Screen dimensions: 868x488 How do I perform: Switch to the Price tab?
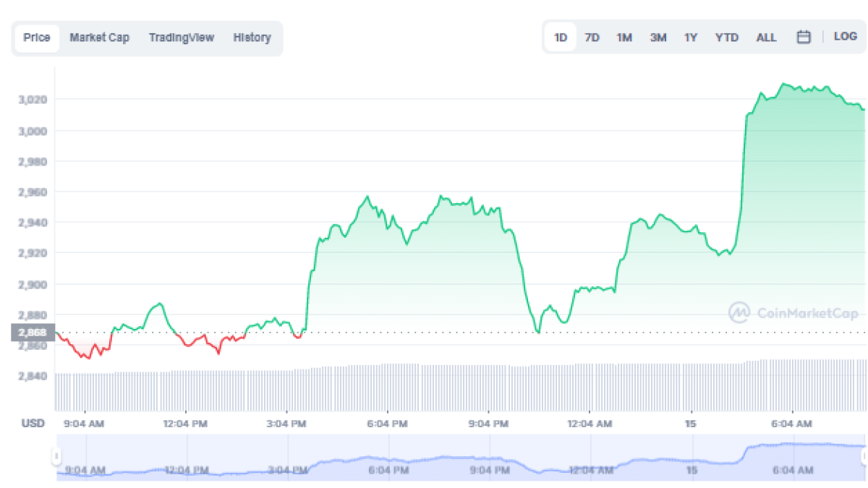click(37, 38)
